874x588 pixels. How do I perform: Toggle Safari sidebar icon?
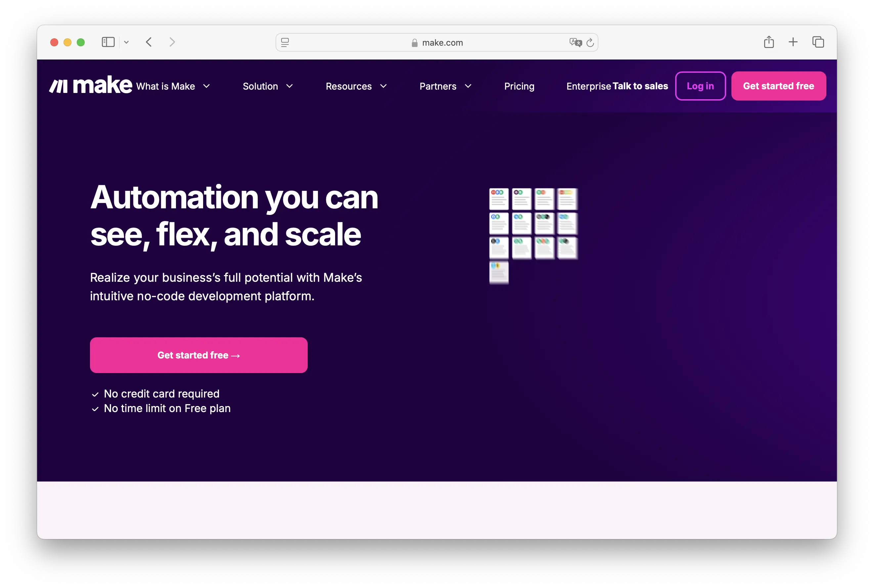click(108, 42)
